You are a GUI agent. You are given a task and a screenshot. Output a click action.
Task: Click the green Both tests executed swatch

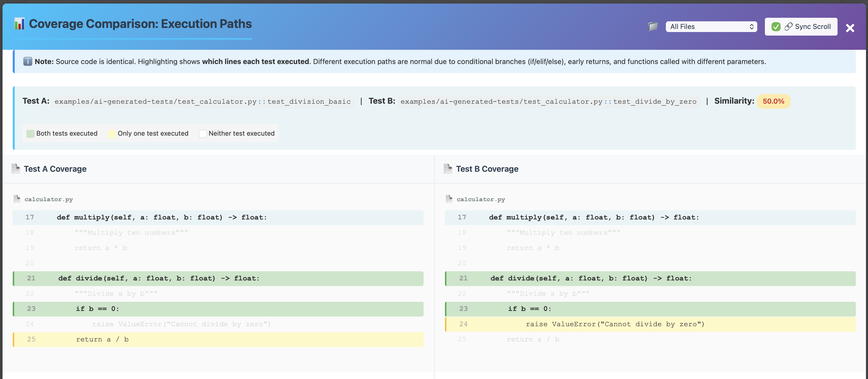tap(30, 134)
